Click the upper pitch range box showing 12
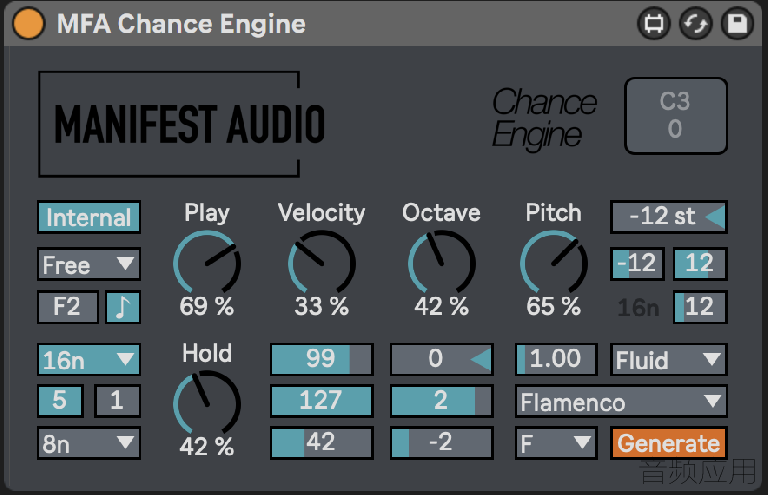The image size is (768, 495). tap(700, 264)
